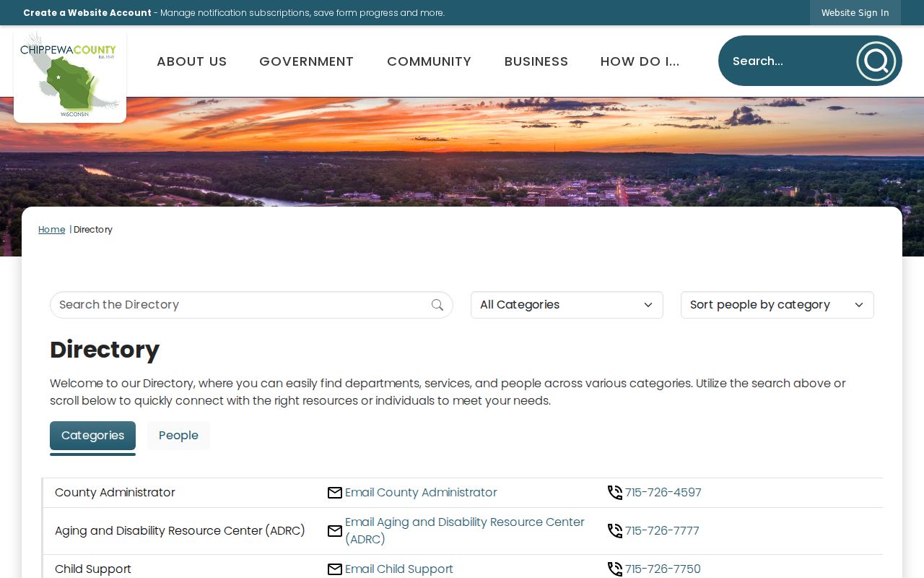The width and height of the screenshot is (924, 578).
Task: Click the County Administrator row label
Action: [x=115, y=493]
